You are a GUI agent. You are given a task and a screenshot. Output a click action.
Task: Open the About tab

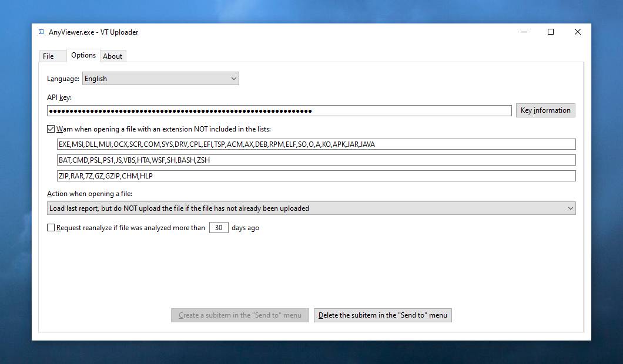[113, 56]
